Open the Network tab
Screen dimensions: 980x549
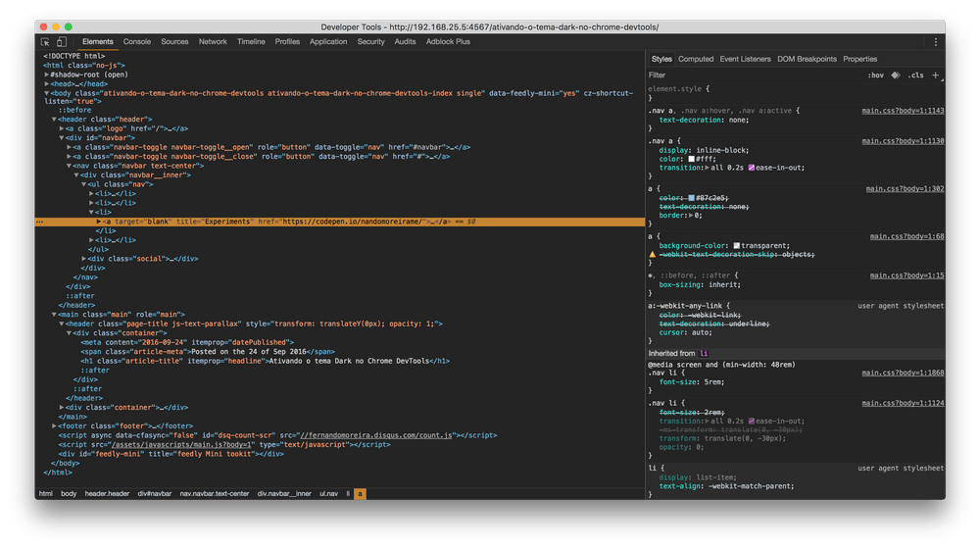click(x=213, y=42)
